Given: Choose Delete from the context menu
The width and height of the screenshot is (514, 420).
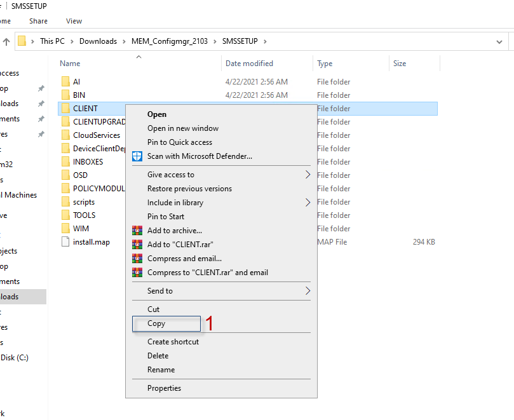Looking at the screenshot, I should click(158, 355).
